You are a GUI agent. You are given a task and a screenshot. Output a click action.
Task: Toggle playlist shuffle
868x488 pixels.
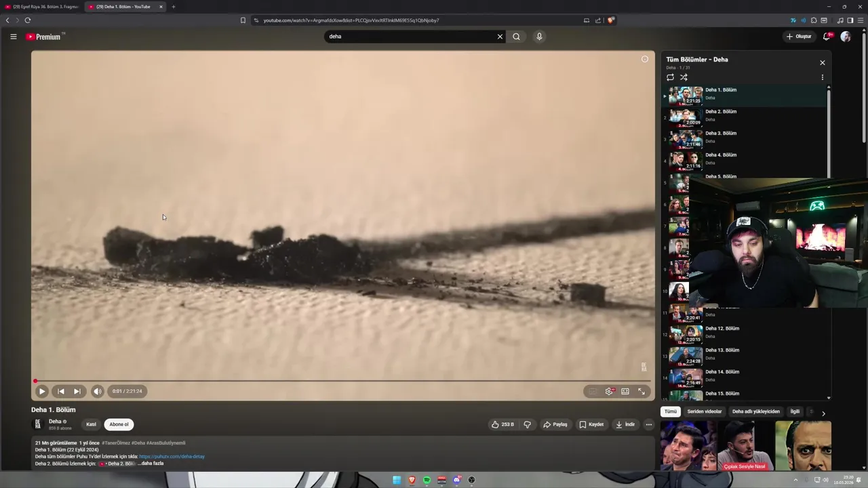click(684, 77)
